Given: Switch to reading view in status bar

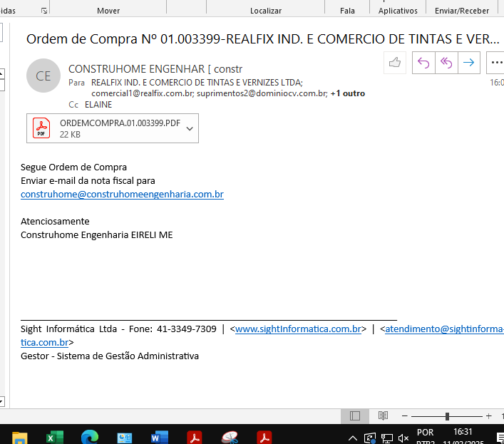Looking at the screenshot, I should 383,416.
